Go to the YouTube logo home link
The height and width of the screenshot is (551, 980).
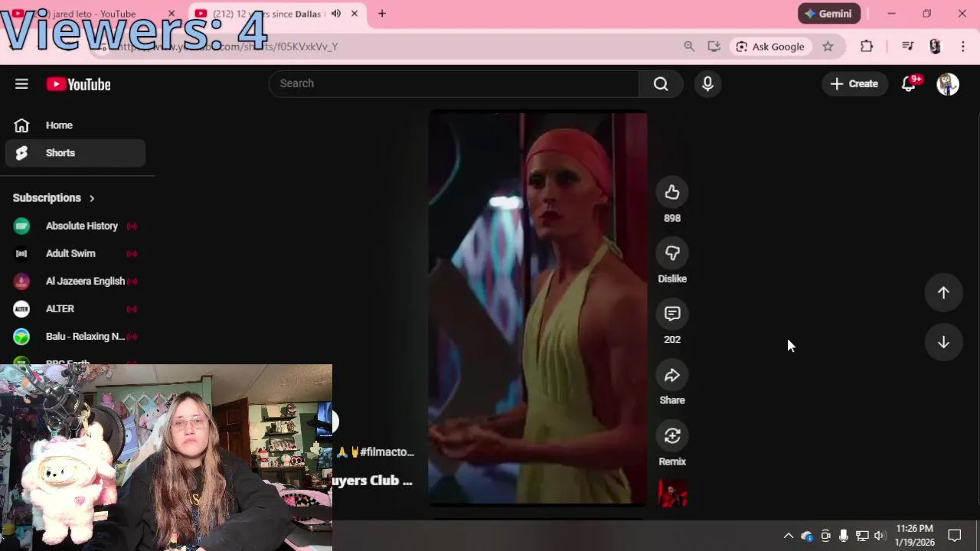point(78,84)
